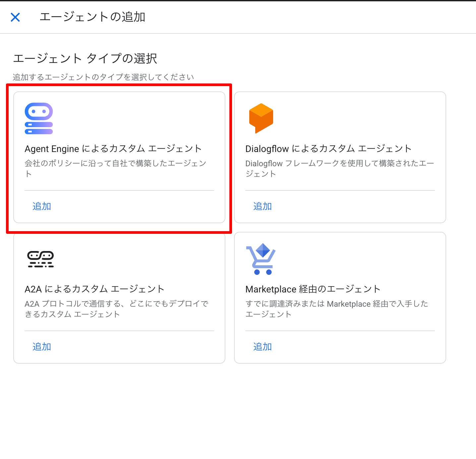Select the Marketplace 経由のエージェント title

coord(313,289)
